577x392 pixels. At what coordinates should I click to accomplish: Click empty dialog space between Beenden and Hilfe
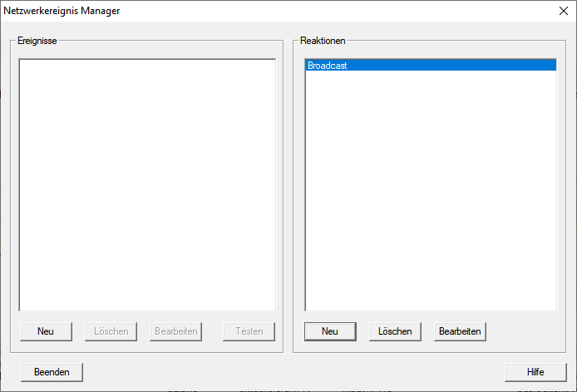tap(291, 372)
